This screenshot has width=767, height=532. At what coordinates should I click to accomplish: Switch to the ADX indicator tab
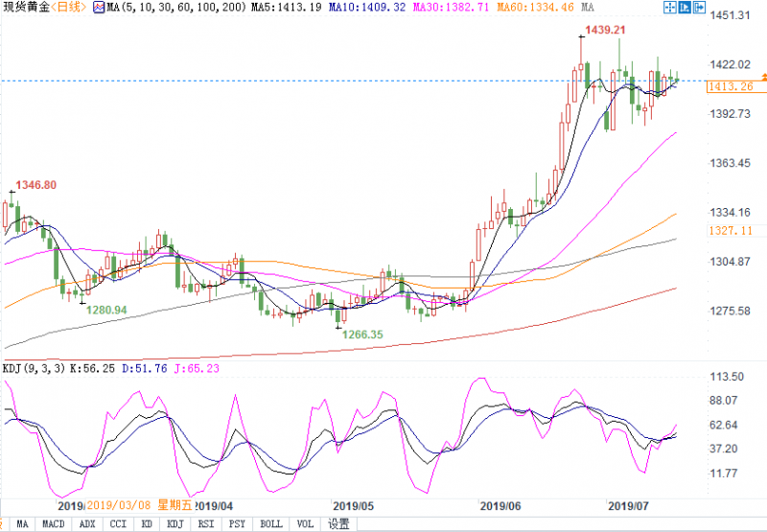tap(87, 524)
